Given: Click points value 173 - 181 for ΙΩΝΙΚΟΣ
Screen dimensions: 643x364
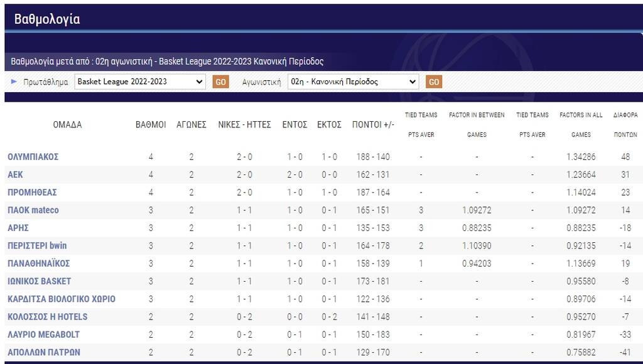Looking at the screenshot, I should click(x=373, y=281).
